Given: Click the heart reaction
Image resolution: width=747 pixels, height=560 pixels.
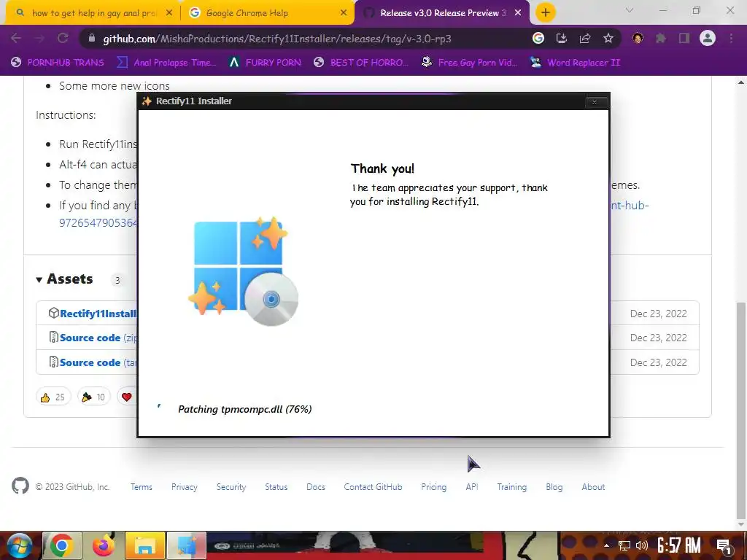Looking at the screenshot, I should (x=127, y=397).
